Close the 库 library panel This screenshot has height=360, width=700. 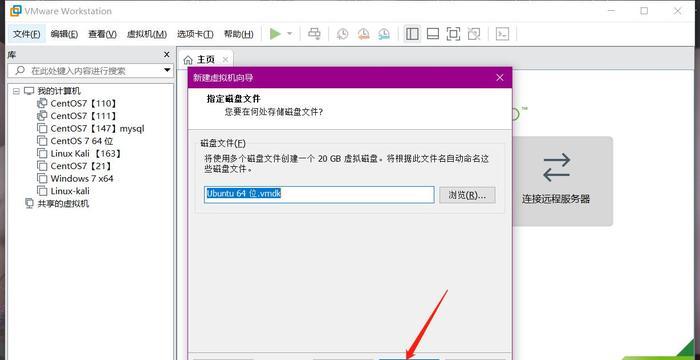(167, 54)
